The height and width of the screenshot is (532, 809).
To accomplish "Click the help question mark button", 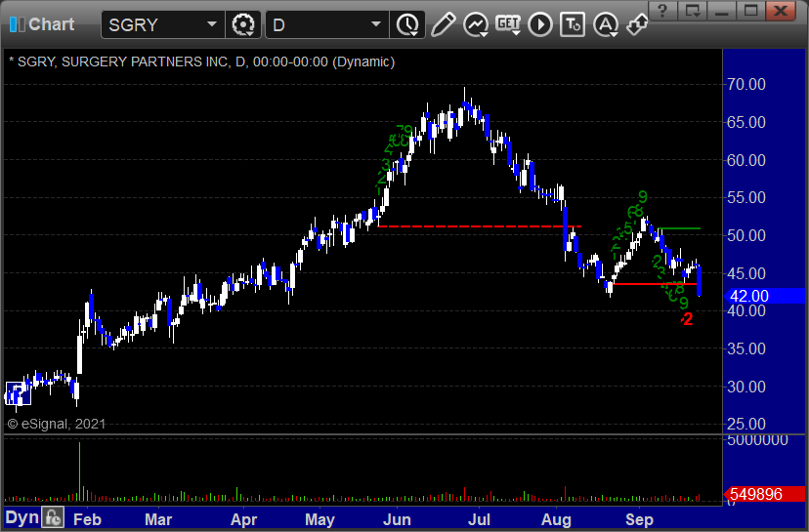I will click(663, 11).
